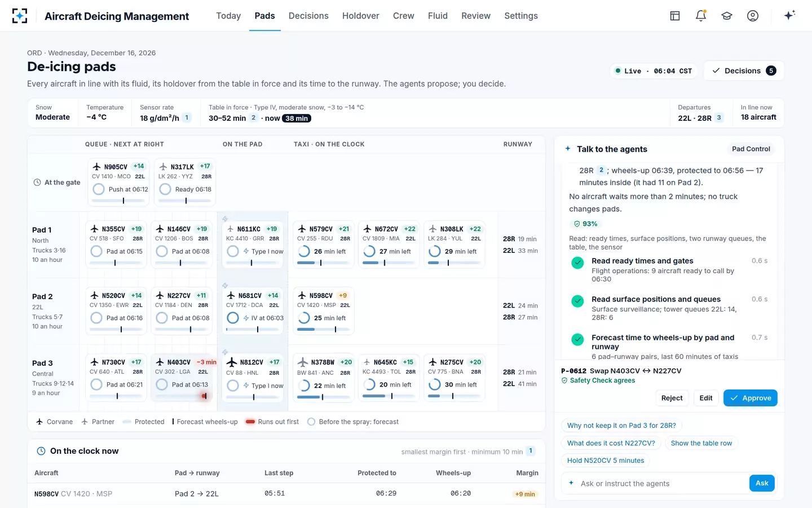Open the Holdover tab
This screenshot has height=508, width=812.
[x=360, y=16]
